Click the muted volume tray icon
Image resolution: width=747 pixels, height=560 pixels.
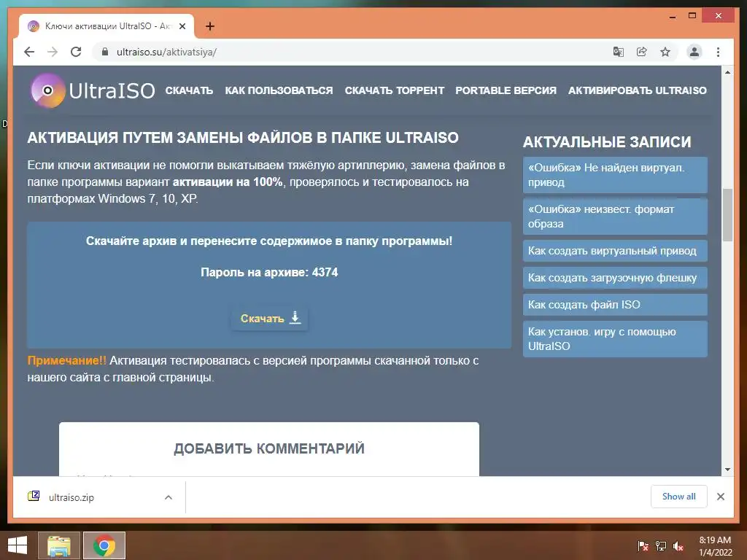click(x=678, y=546)
